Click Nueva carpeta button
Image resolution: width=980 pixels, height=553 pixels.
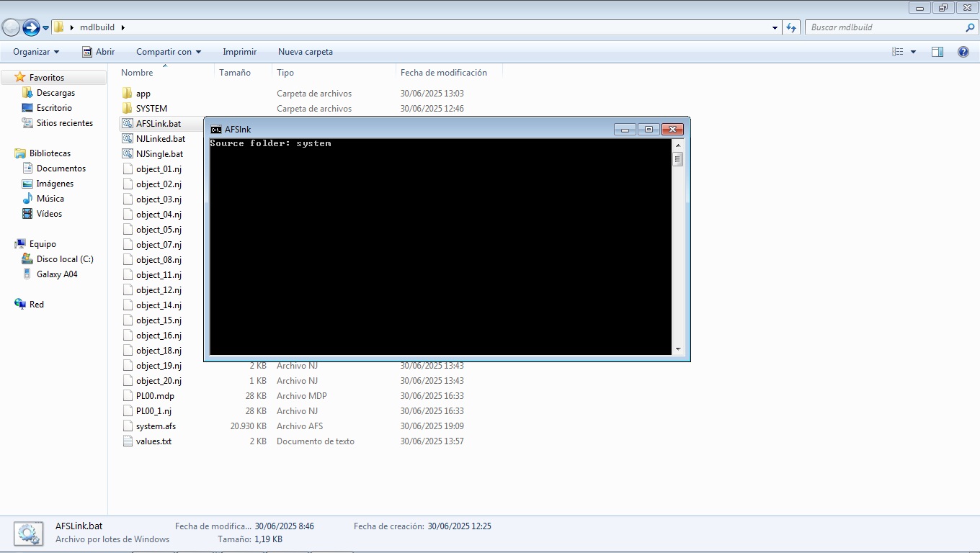tap(306, 52)
